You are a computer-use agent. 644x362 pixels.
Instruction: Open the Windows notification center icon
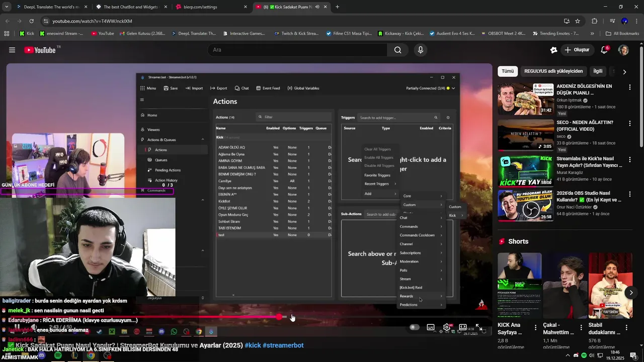pyautogui.click(x=633, y=355)
